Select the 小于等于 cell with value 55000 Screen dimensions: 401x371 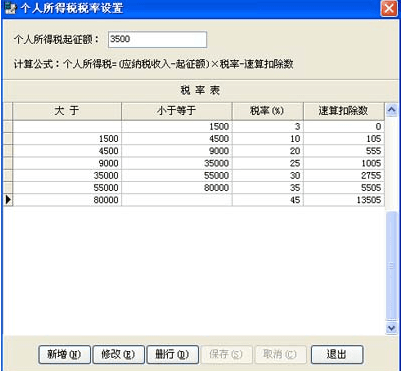point(177,175)
